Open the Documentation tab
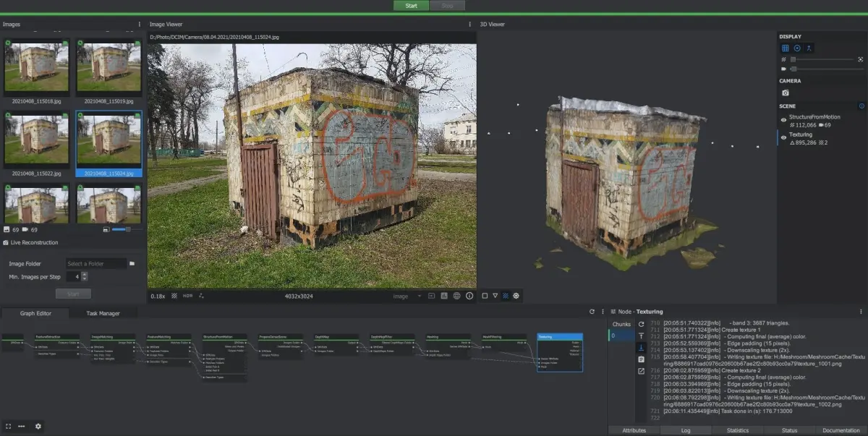This screenshot has height=436, width=868. coord(841,430)
